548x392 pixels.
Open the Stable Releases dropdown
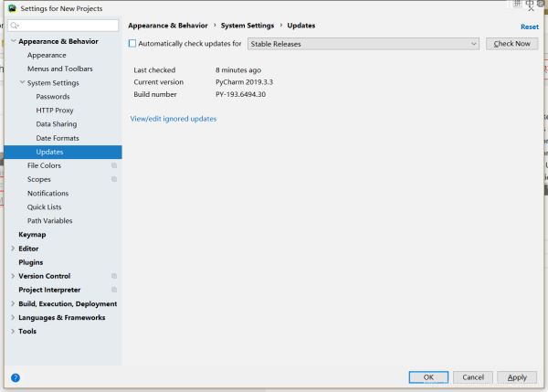(x=364, y=44)
